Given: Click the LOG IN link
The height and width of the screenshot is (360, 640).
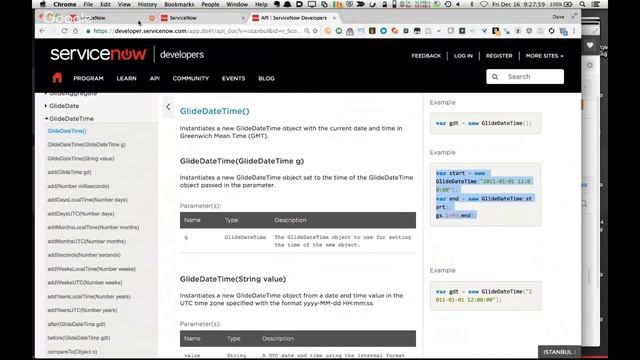Looking at the screenshot, I should tap(463, 56).
